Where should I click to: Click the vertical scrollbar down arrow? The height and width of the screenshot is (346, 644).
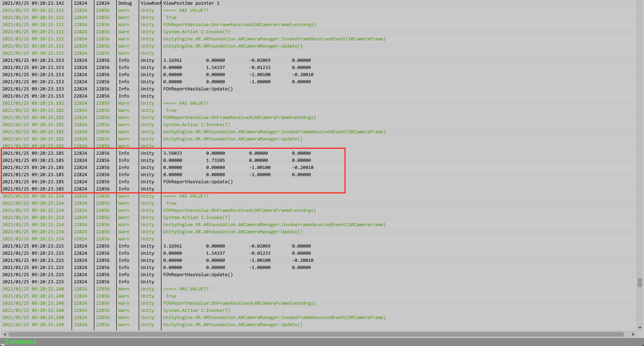click(x=640, y=328)
